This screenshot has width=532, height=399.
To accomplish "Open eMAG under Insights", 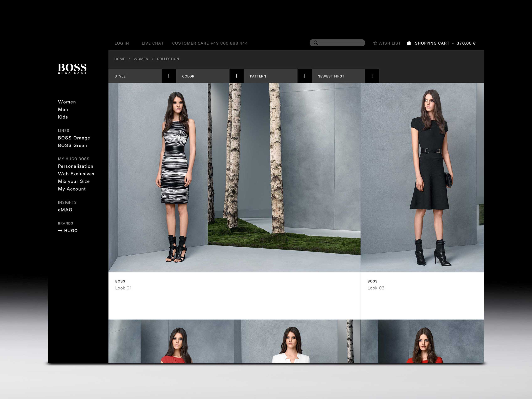I will coord(65,210).
